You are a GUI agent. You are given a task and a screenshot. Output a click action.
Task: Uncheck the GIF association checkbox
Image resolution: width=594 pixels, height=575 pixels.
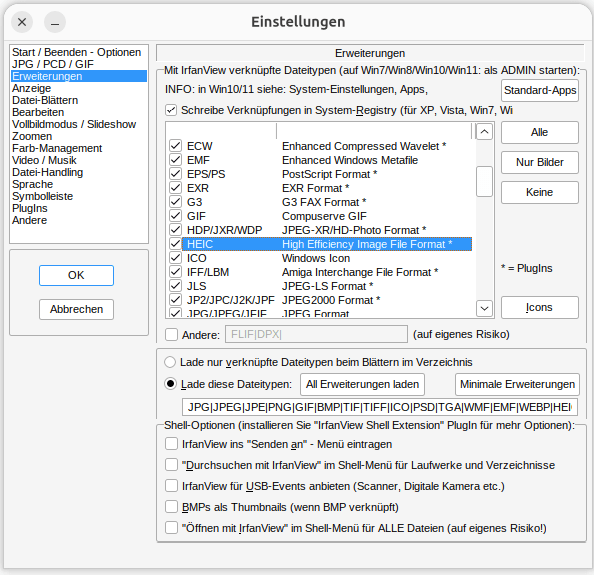point(175,216)
